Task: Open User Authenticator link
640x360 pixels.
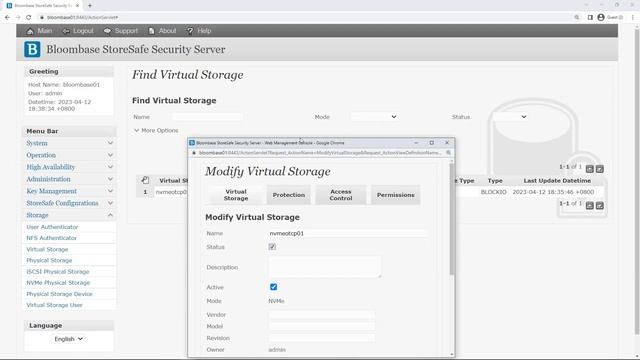Action: point(52,227)
